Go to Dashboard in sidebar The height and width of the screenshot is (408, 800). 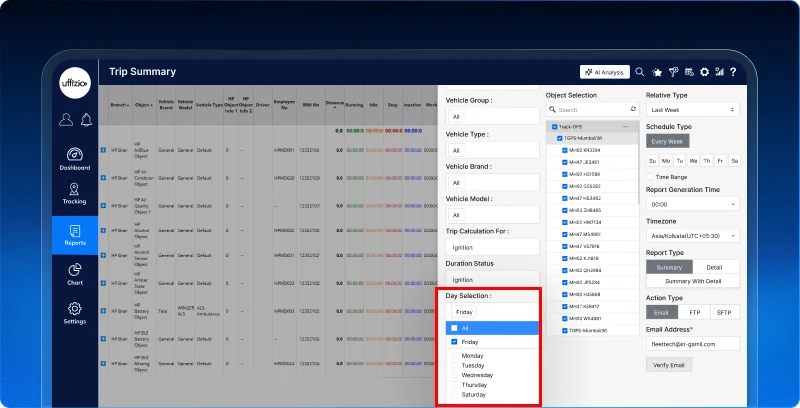[x=74, y=159]
